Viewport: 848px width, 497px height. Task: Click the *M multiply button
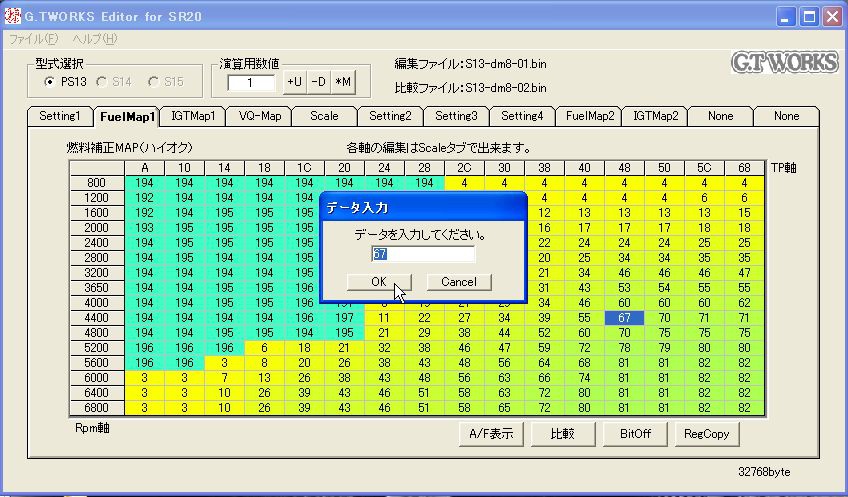343,82
